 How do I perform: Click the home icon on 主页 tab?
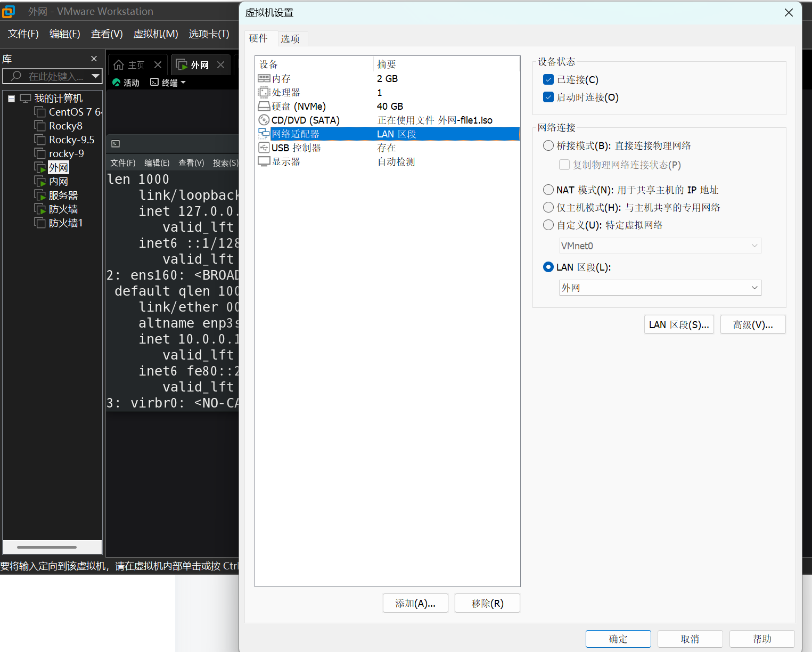(119, 65)
